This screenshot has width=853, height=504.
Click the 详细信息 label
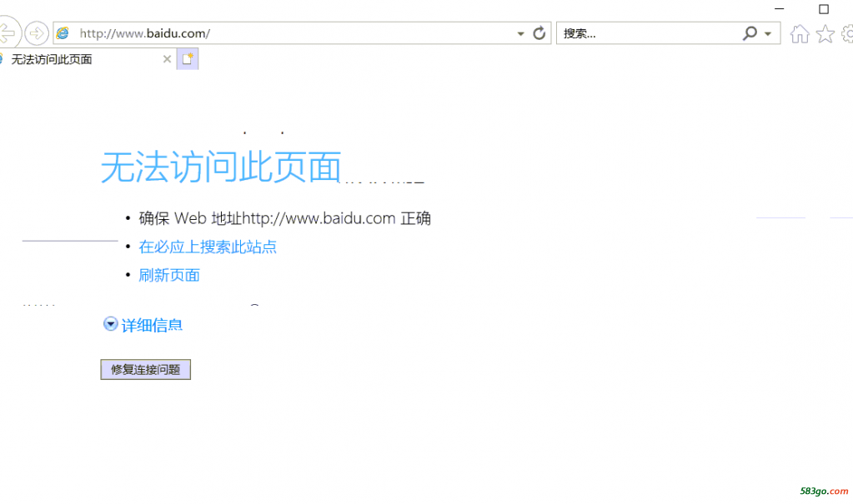[152, 325]
